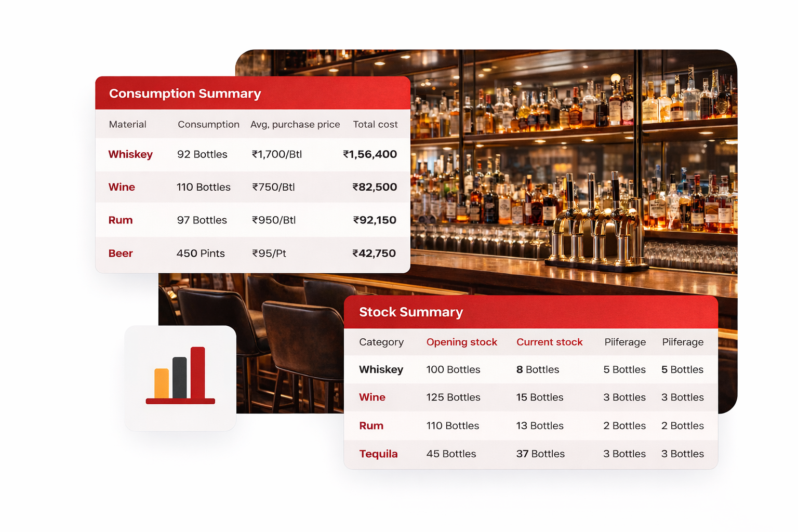Click the Total cost column header
Viewport: 798px width, 532px height.
(375, 125)
